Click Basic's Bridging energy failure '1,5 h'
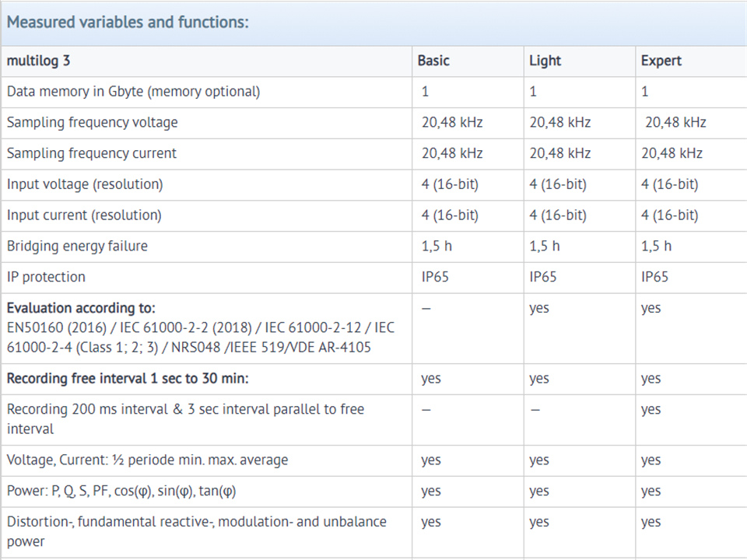 click(x=437, y=247)
